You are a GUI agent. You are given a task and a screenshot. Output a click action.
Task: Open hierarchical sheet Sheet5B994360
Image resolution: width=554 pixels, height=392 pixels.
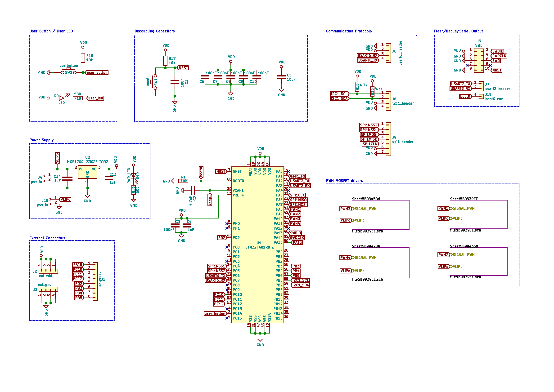478,261
